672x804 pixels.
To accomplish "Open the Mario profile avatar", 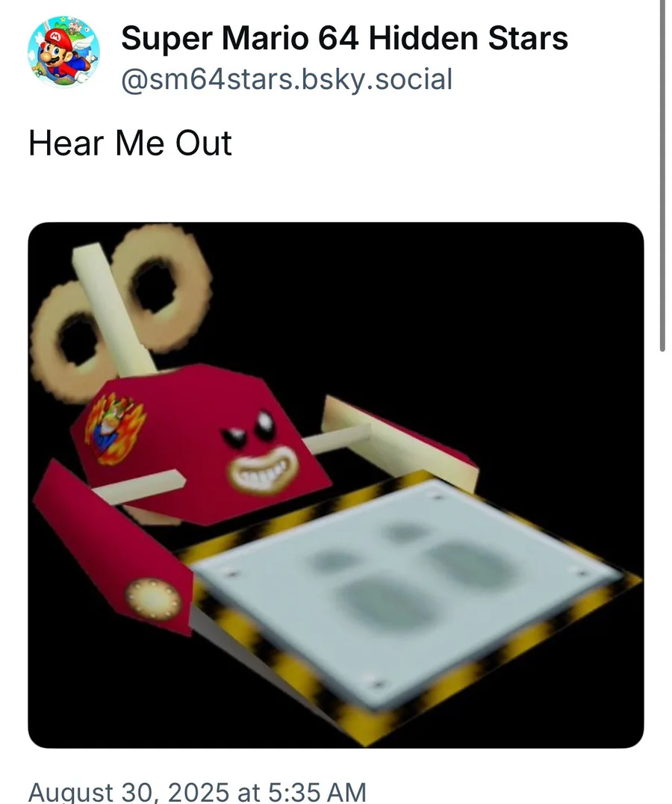I will point(63,52).
